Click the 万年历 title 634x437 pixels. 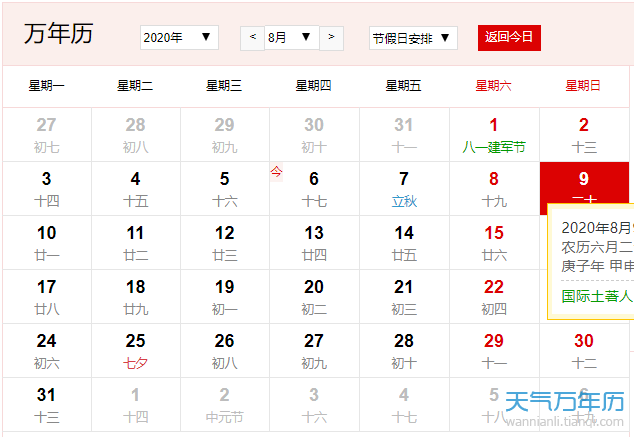[59, 33]
